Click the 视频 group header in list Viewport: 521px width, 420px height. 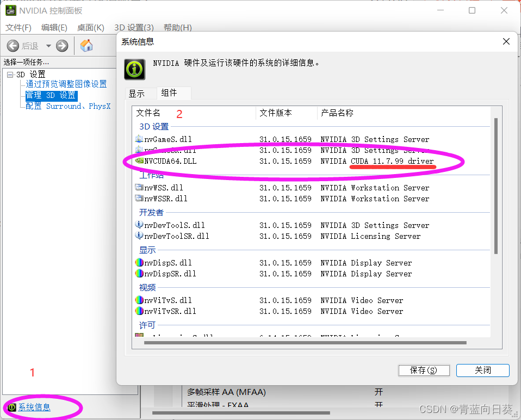point(147,287)
